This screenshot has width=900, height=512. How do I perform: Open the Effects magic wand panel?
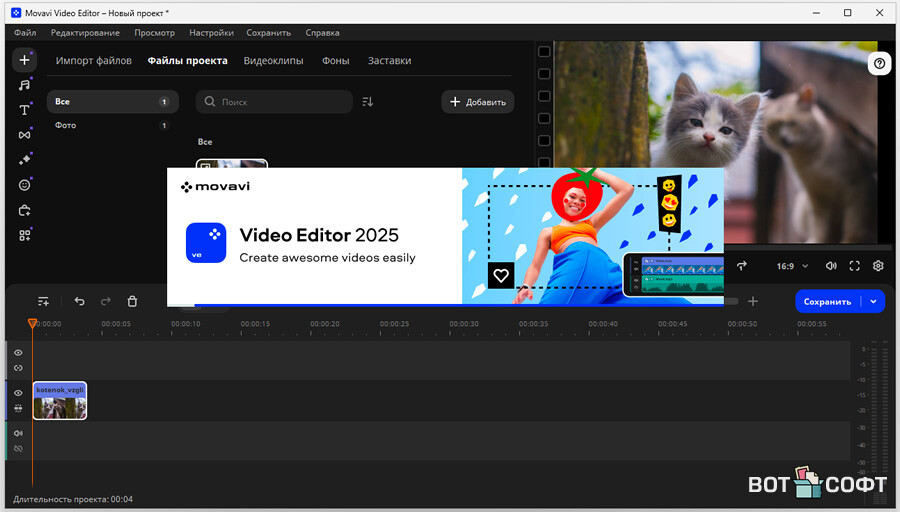[24, 160]
